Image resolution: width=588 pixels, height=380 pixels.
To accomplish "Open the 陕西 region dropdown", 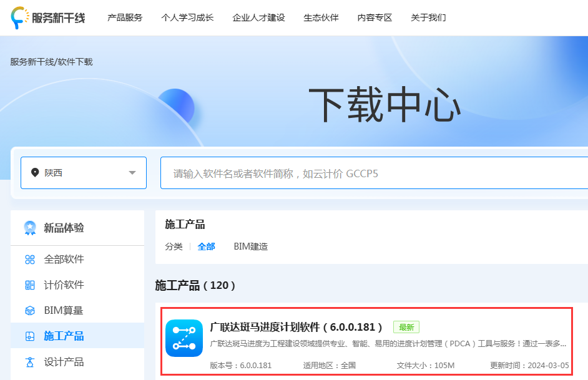I will point(84,173).
